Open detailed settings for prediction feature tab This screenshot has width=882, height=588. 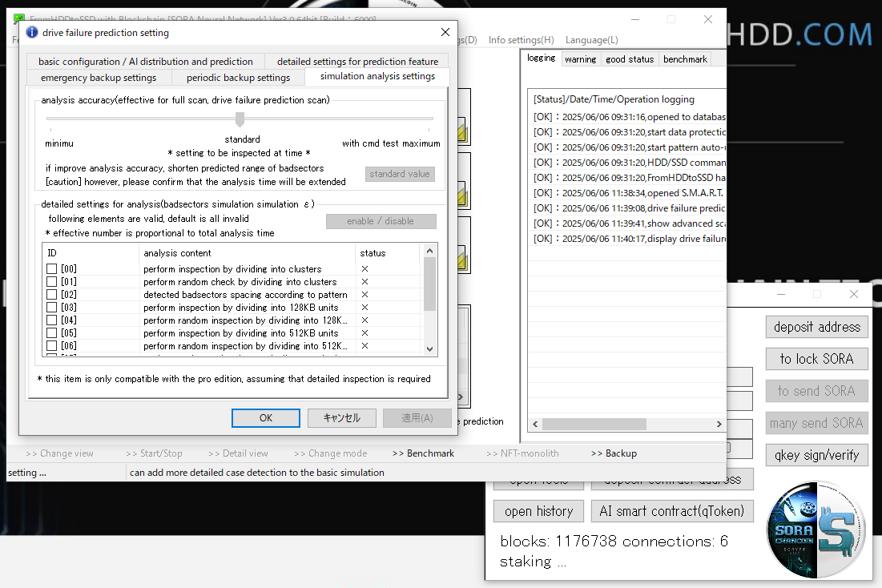[x=358, y=62]
